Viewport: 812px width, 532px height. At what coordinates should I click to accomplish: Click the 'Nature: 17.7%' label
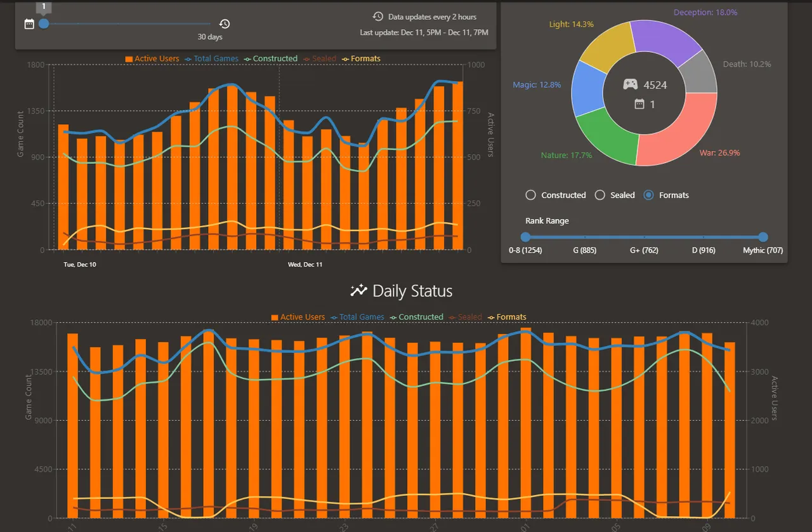pyautogui.click(x=566, y=155)
